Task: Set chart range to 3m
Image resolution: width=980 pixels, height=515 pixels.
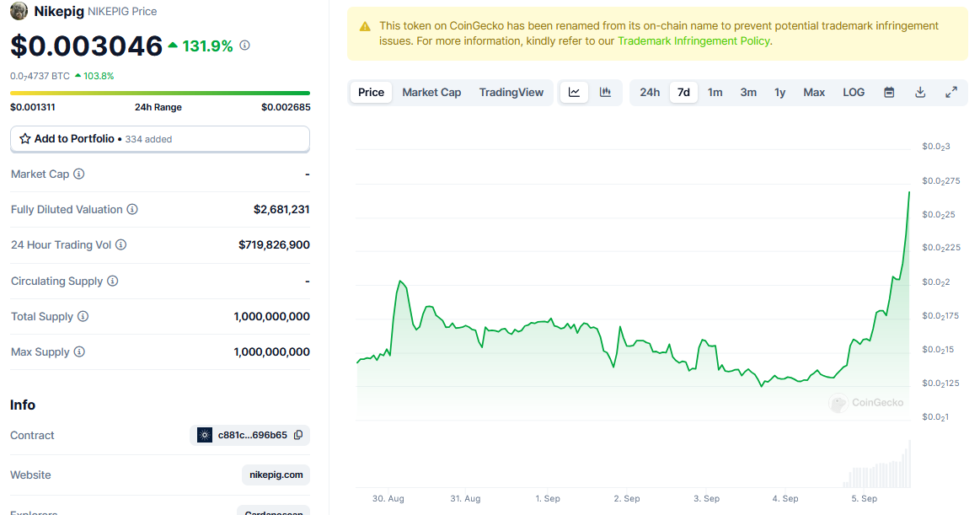Action: coord(748,93)
